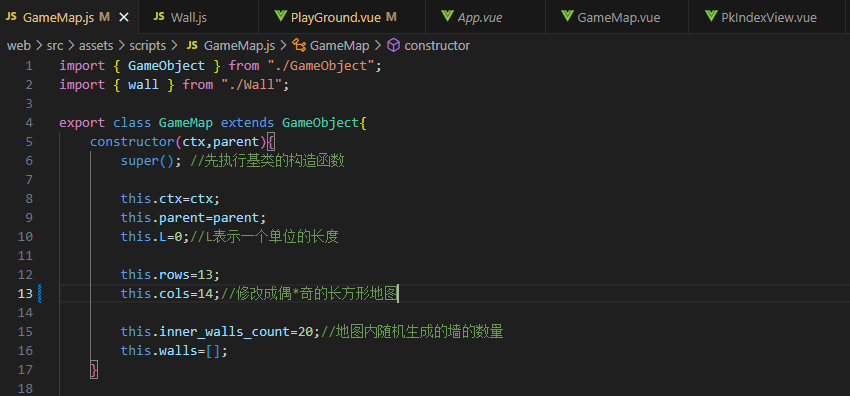The height and width of the screenshot is (396, 850).
Task: Click line number 17 in the gutter
Action: (25, 369)
